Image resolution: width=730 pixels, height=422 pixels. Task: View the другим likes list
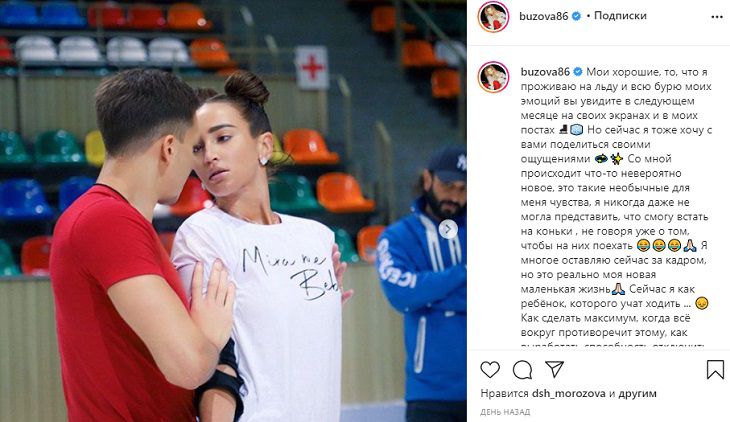point(637,394)
